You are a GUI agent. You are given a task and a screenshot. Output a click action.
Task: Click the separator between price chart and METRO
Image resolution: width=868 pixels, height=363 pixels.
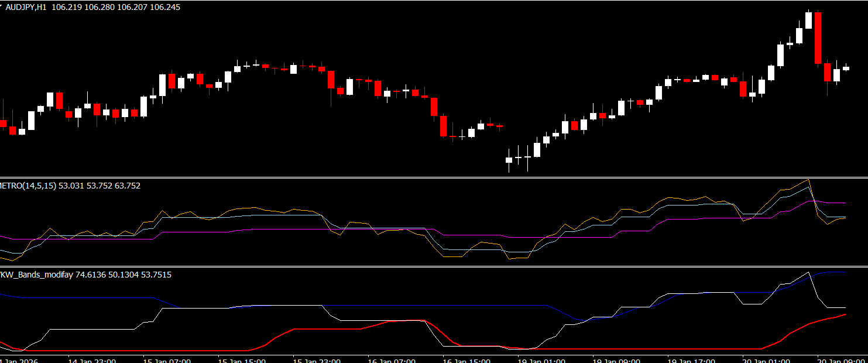pyautogui.click(x=434, y=177)
